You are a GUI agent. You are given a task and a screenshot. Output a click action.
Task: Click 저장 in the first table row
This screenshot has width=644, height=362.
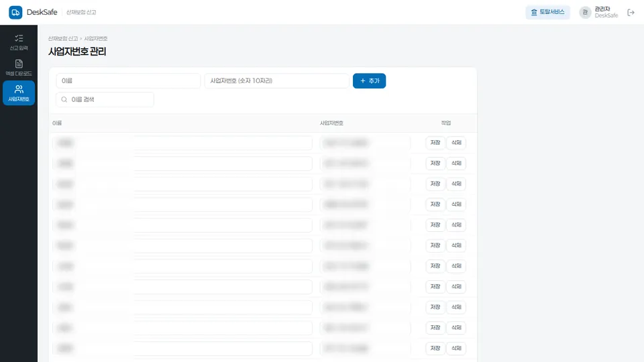tap(435, 143)
